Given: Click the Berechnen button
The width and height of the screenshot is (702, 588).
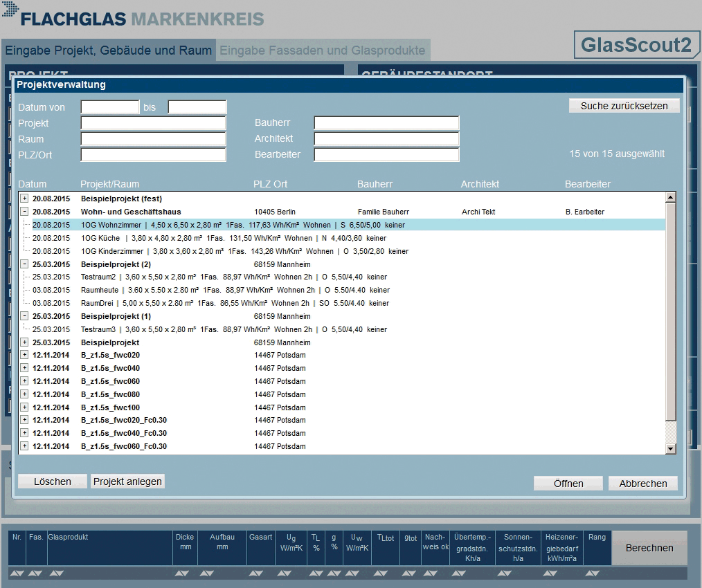Looking at the screenshot, I should 649,548.
